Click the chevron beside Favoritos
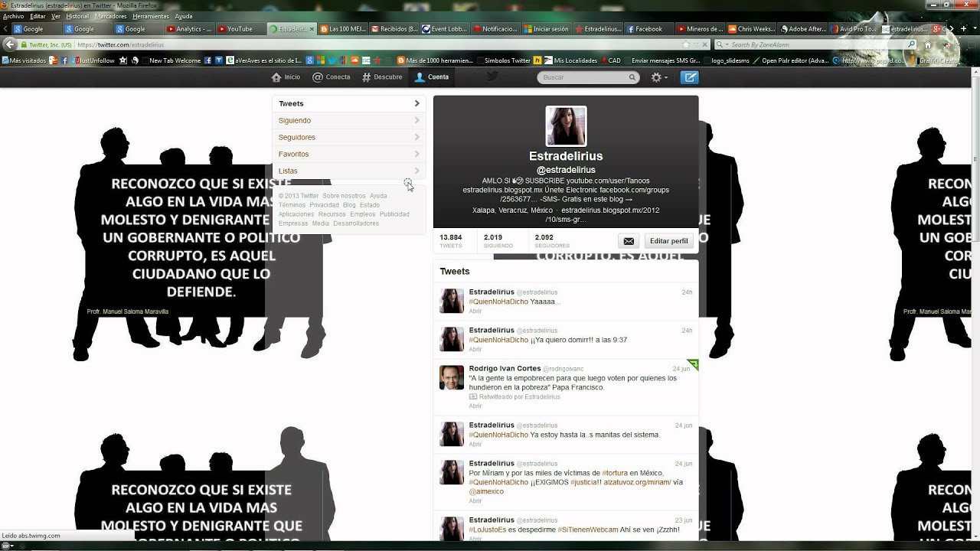This screenshot has height=551, width=980. click(417, 154)
